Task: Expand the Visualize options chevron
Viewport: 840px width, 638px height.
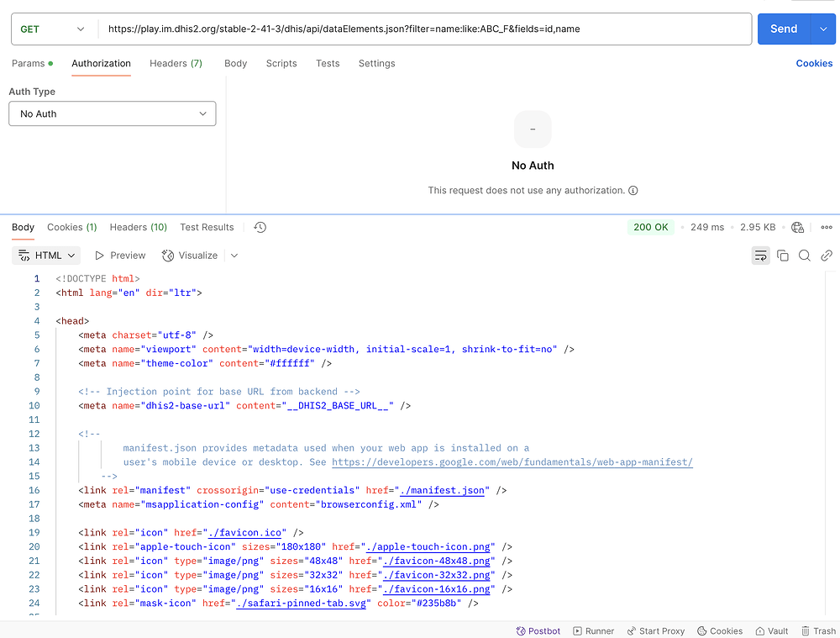Action: (x=234, y=256)
